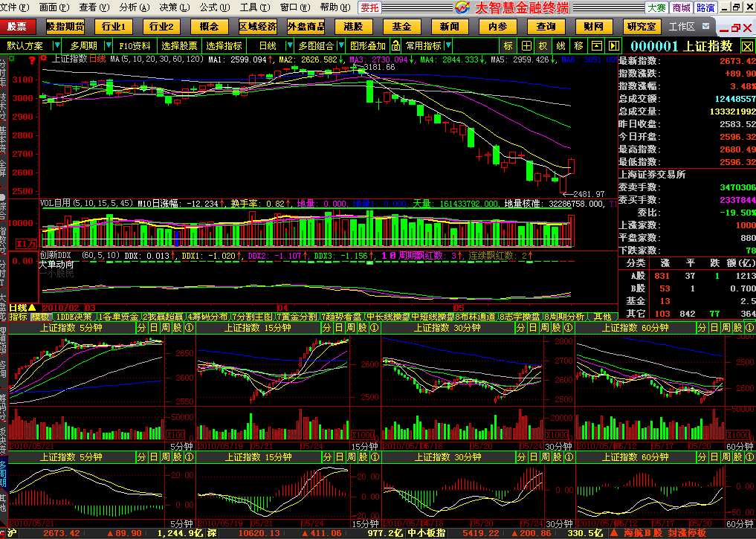The image size is (756, 539).
Task: Select the 模板 template mode toggle
Action: tap(40, 317)
